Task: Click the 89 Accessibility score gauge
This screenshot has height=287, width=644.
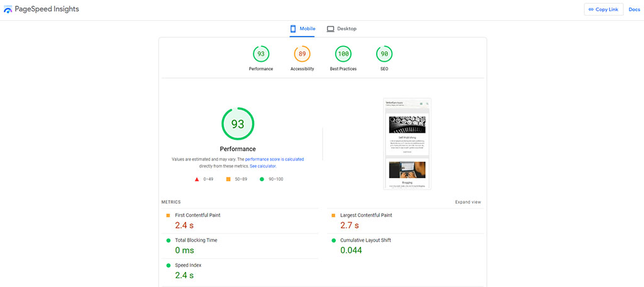Action: click(302, 54)
